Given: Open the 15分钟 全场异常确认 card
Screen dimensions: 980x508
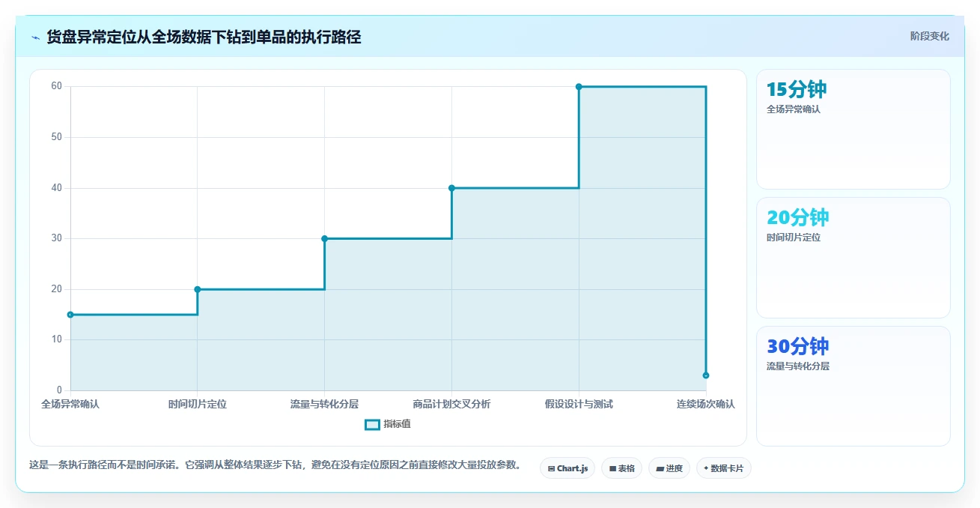Looking at the screenshot, I should [853, 129].
